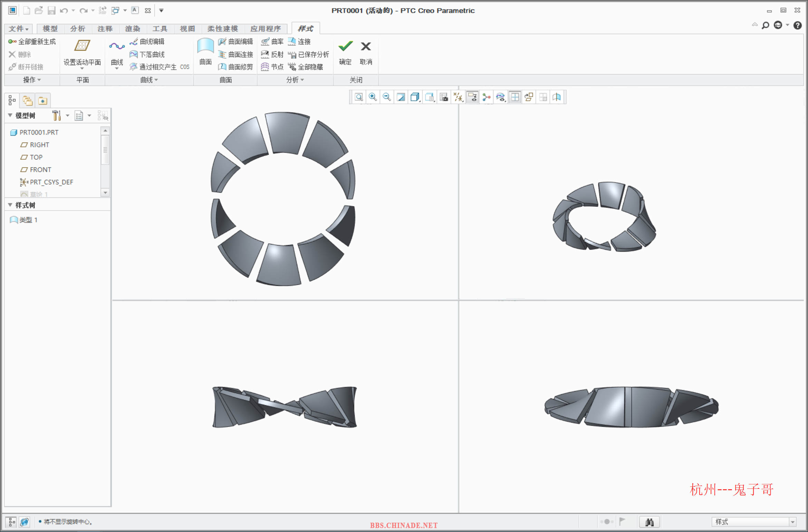Collapse the 模型树 section
The height and width of the screenshot is (532, 808).
(10, 115)
